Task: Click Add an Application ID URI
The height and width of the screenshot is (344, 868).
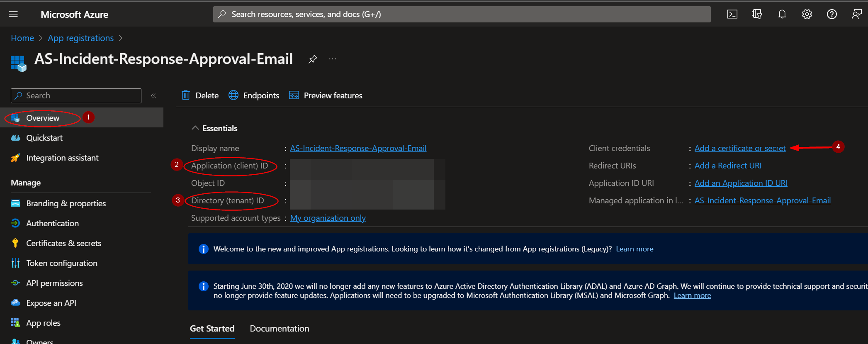Action: [x=741, y=183]
